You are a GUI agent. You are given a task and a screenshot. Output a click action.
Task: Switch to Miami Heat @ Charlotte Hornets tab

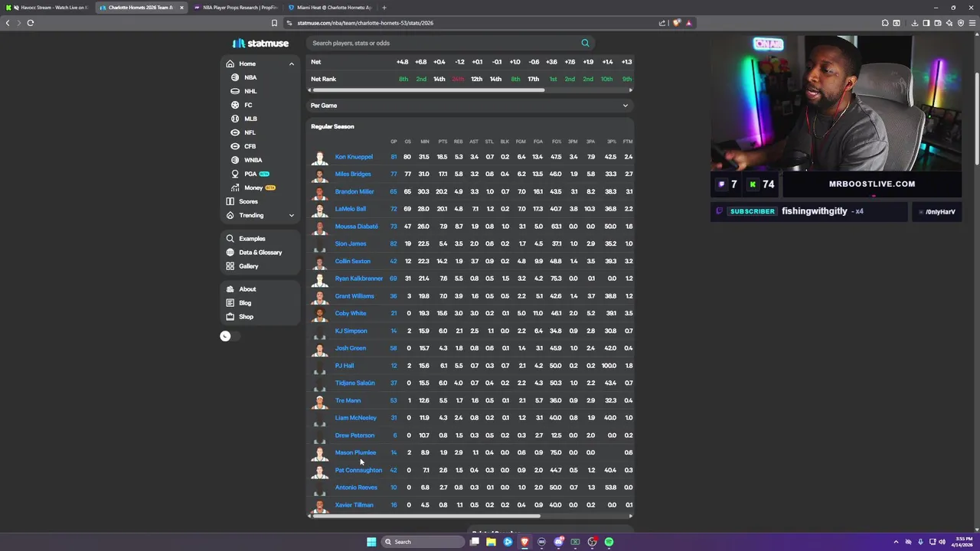pyautogui.click(x=331, y=8)
